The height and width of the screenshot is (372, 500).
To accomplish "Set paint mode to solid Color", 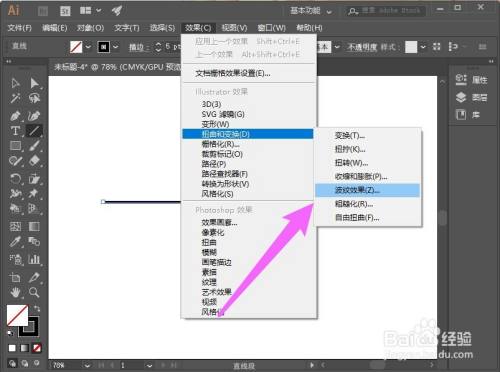I will (x=12, y=348).
